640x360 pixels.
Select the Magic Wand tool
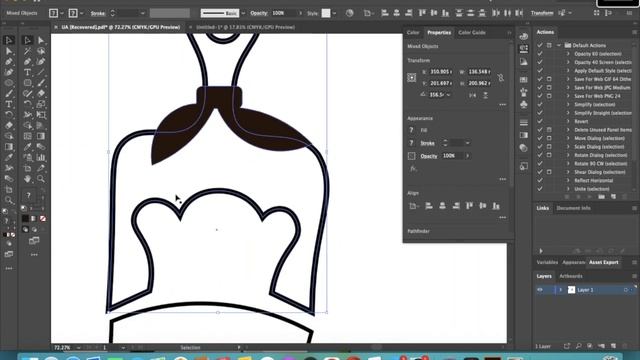[27, 51]
